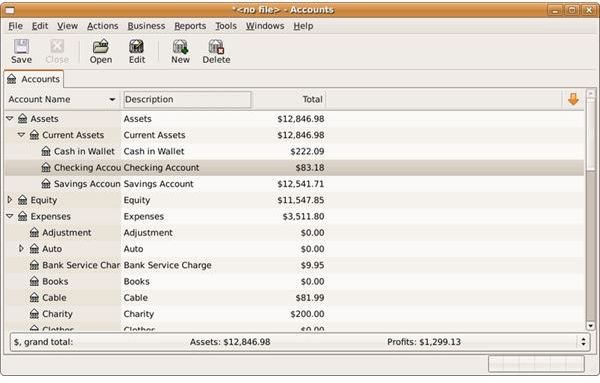600x383 pixels.
Task: Click the bank icon beside Savings Account
Action: 46,184
